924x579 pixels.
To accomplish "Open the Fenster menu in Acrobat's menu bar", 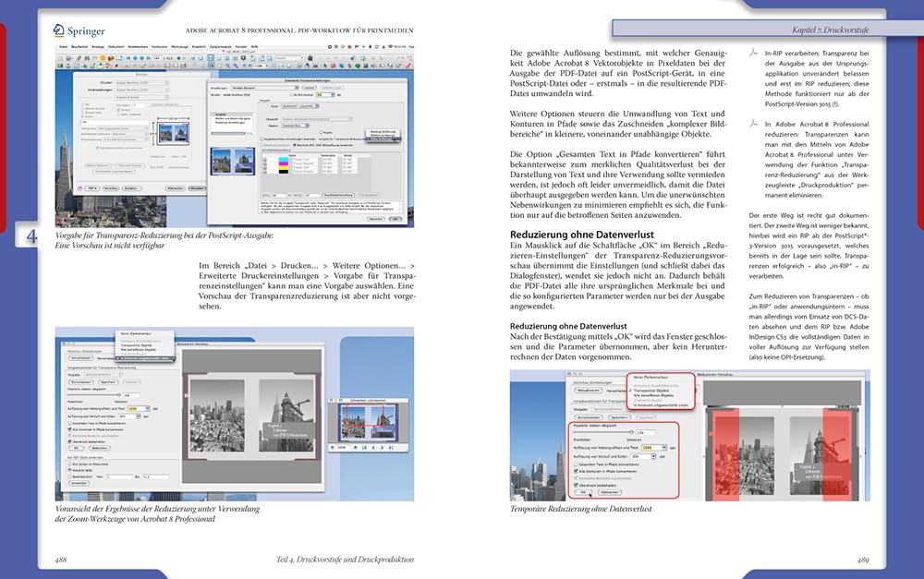I will [x=241, y=46].
